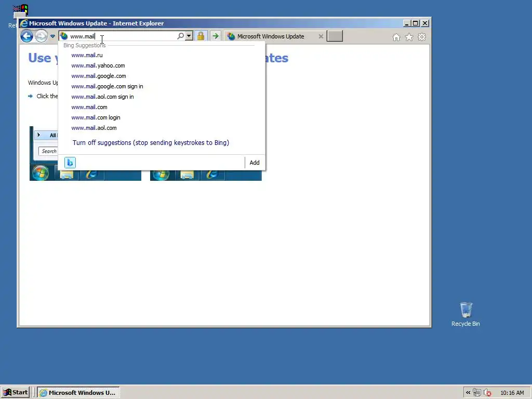The height and width of the screenshot is (399, 532).
Task: Click the Internet Explorer title bar icon
Action: tap(24, 23)
